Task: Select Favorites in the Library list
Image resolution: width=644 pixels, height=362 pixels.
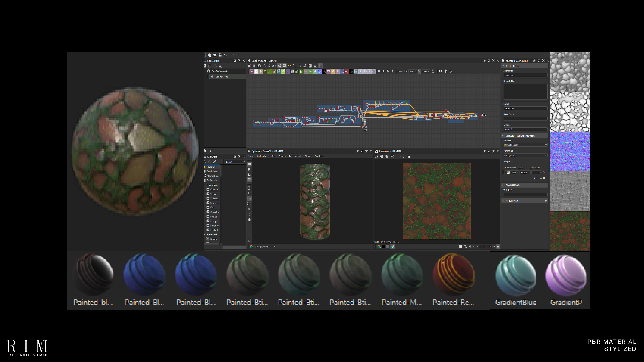Action: pyautogui.click(x=212, y=167)
